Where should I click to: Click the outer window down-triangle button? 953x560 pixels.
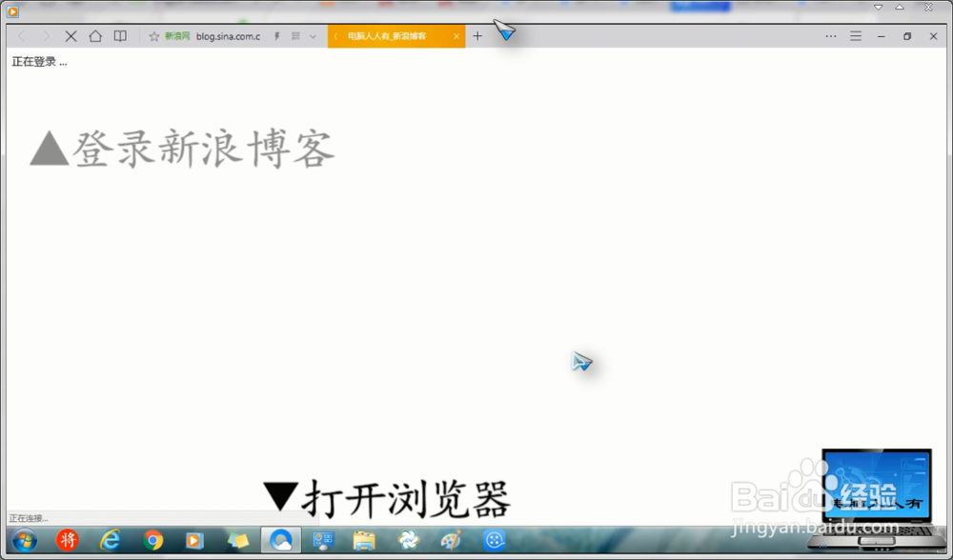pyautogui.click(x=879, y=8)
